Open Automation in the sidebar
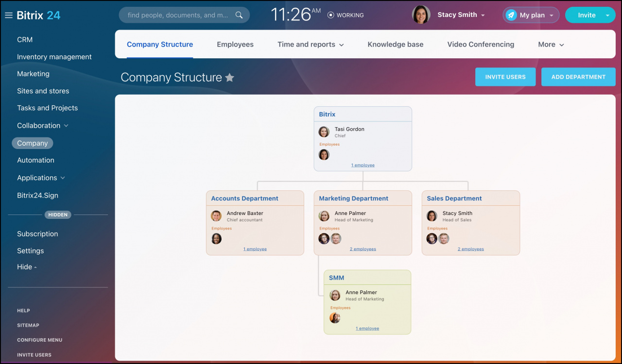 [x=35, y=160]
